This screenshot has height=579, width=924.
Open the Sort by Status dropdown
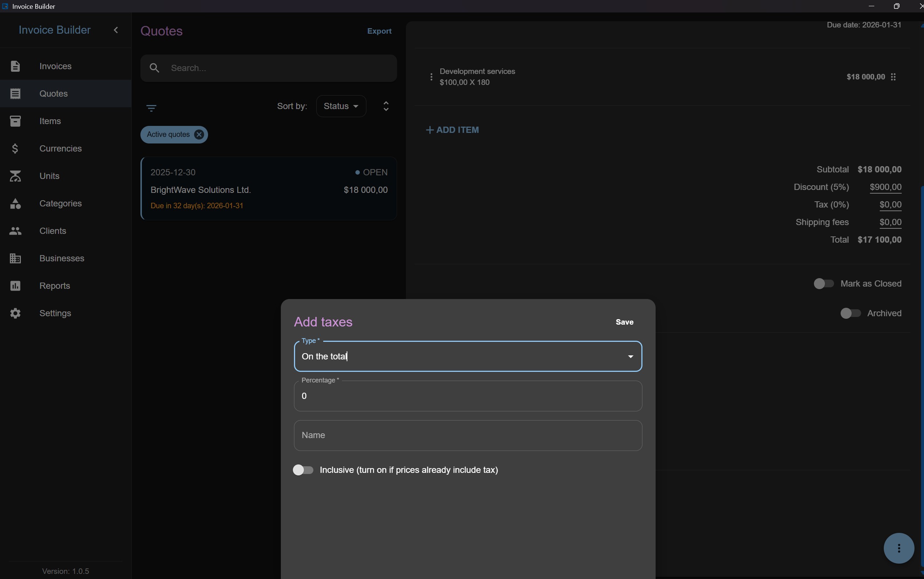click(x=341, y=106)
